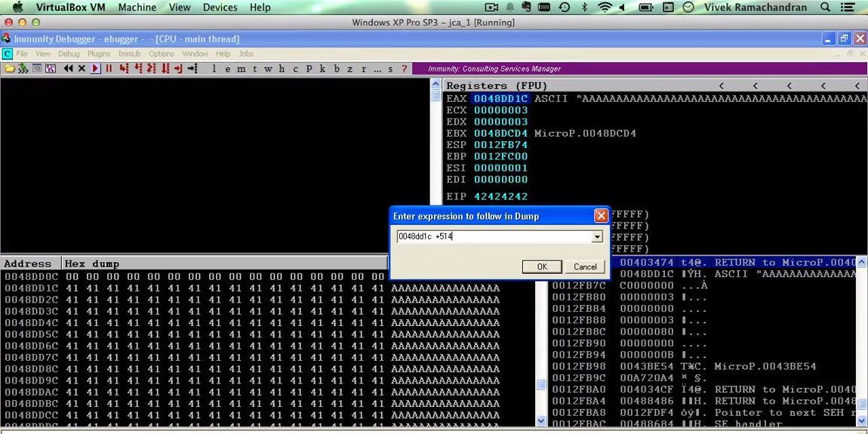Open the macOS Spotlight search icon
The image size is (868, 434).
pyautogui.click(x=825, y=8)
